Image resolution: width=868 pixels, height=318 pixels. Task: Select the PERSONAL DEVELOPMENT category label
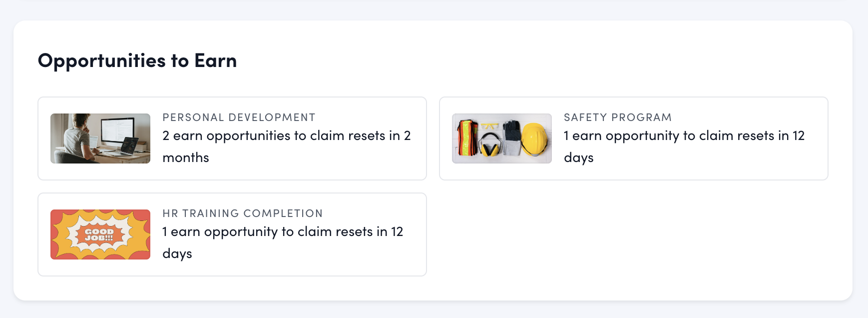(x=239, y=117)
